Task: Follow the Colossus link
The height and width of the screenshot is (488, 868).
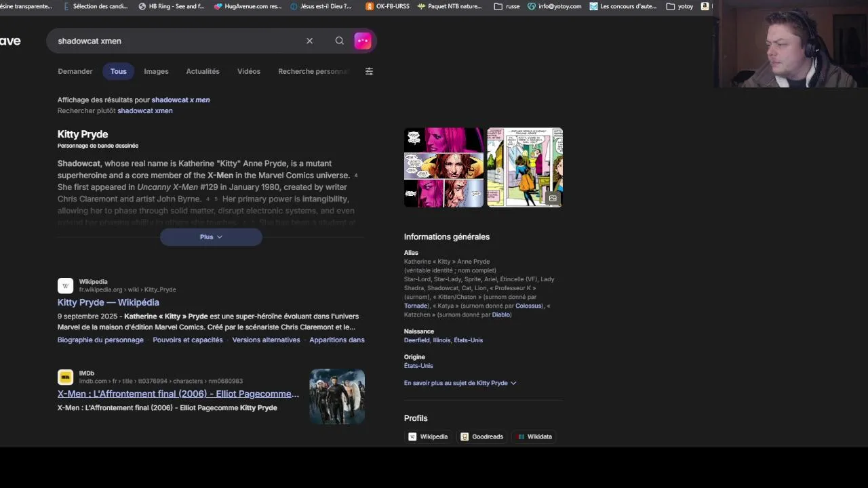Action: pyautogui.click(x=529, y=306)
